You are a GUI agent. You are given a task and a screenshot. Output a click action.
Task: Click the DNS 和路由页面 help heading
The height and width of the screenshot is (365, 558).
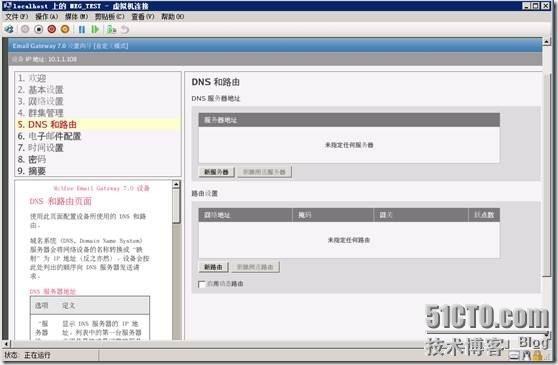(60, 201)
